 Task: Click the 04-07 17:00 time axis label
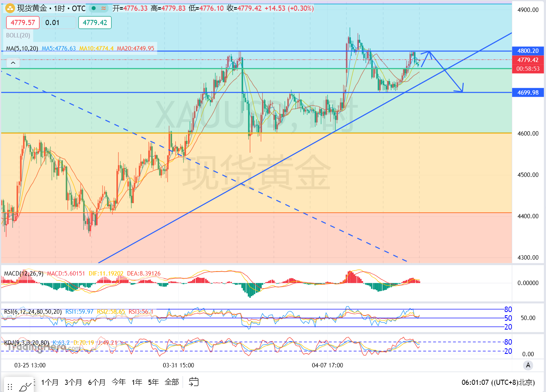coord(327,365)
